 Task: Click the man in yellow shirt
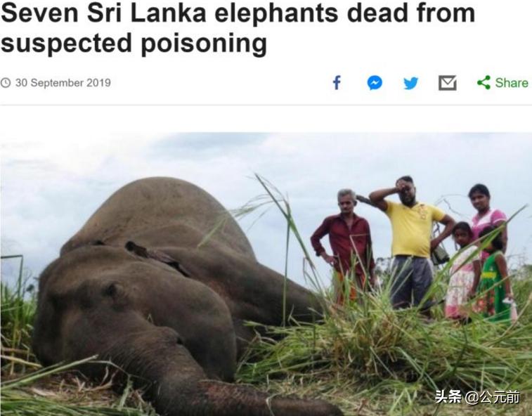coord(413,241)
